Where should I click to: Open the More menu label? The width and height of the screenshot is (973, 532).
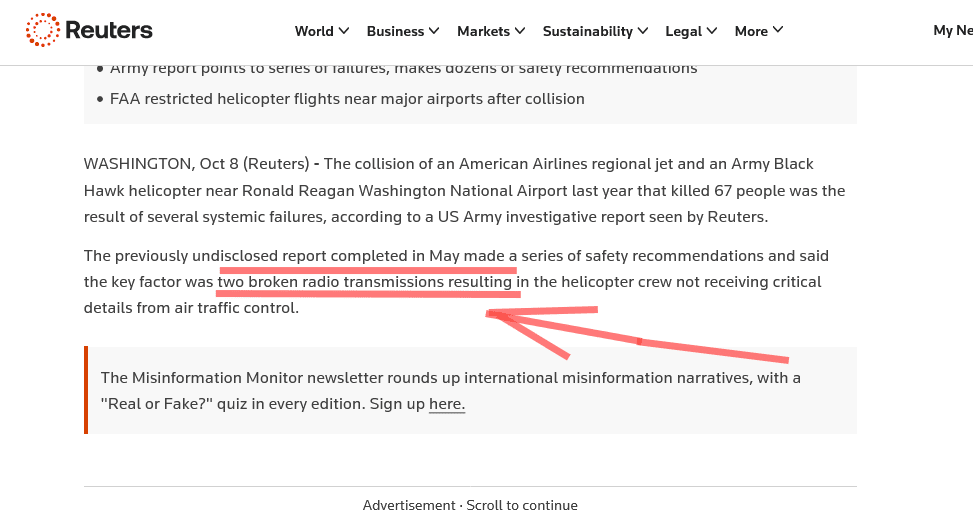coord(751,31)
